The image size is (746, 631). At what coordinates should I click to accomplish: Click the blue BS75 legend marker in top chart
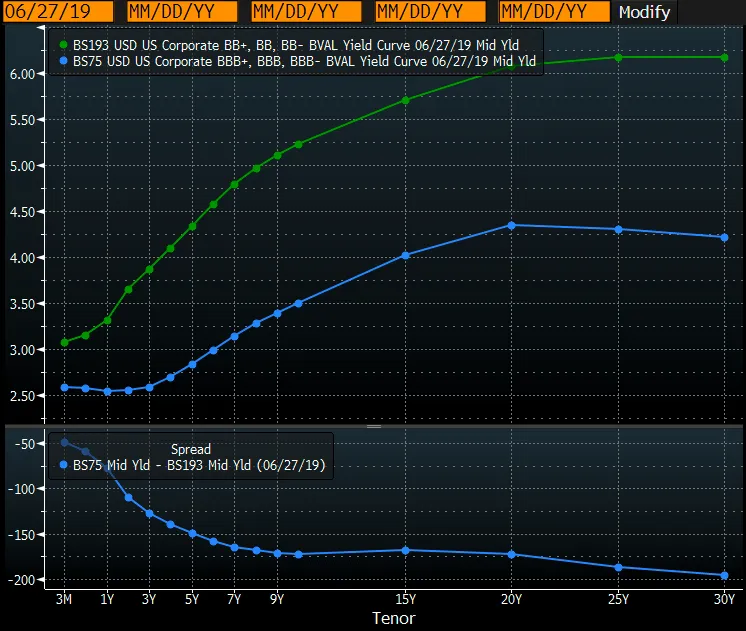64,62
